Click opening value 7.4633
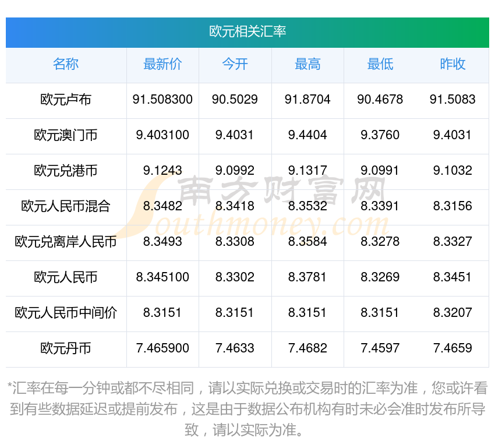The height and width of the screenshot is (448, 495). click(x=235, y=348)
